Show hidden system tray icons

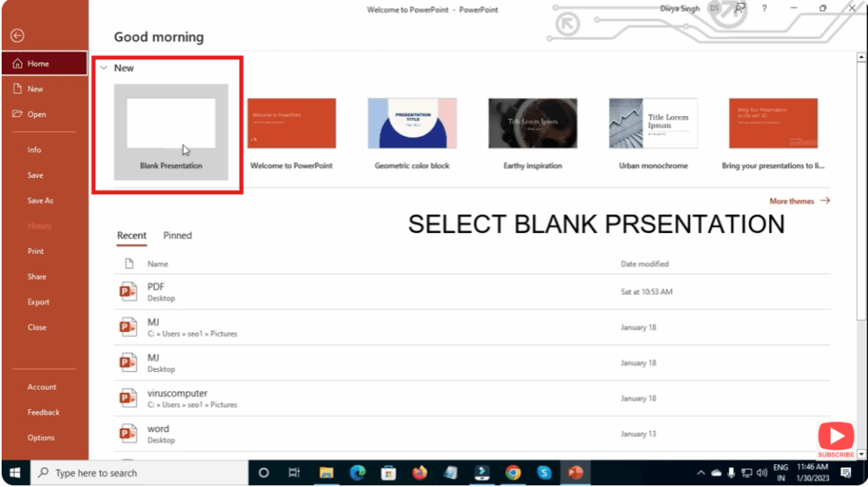click(x=701, y=473)
